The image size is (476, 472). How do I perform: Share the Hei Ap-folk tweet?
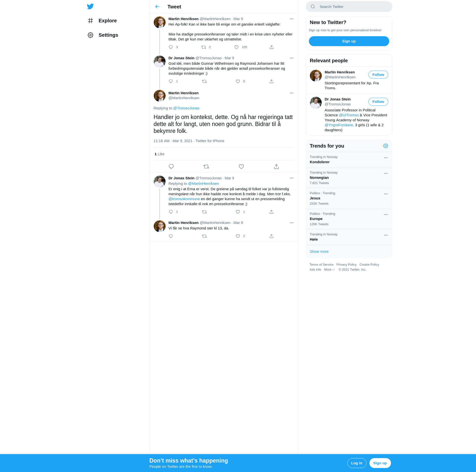(x=271, y=47)
